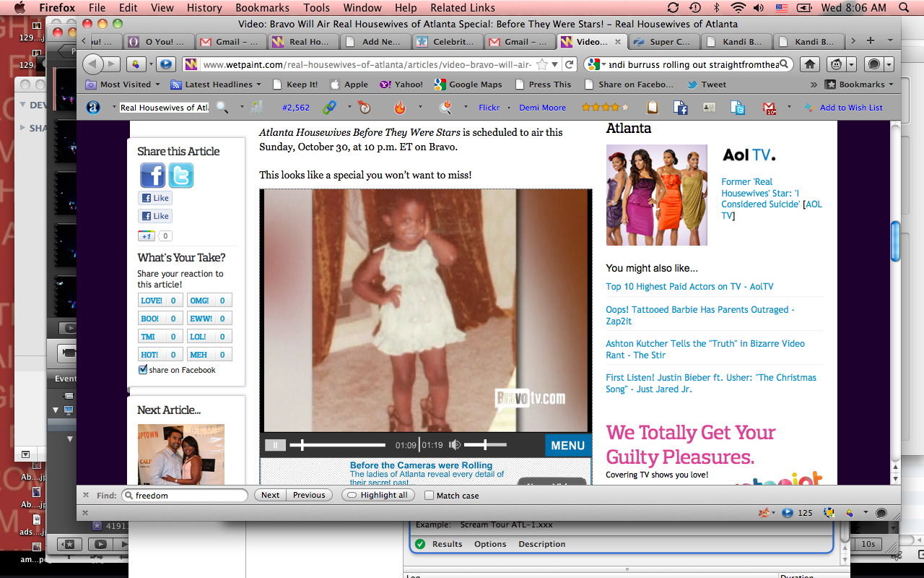Viewport: 924px width, 578px height.
Task: Click the Firefox back button
Action: (93, 64)
